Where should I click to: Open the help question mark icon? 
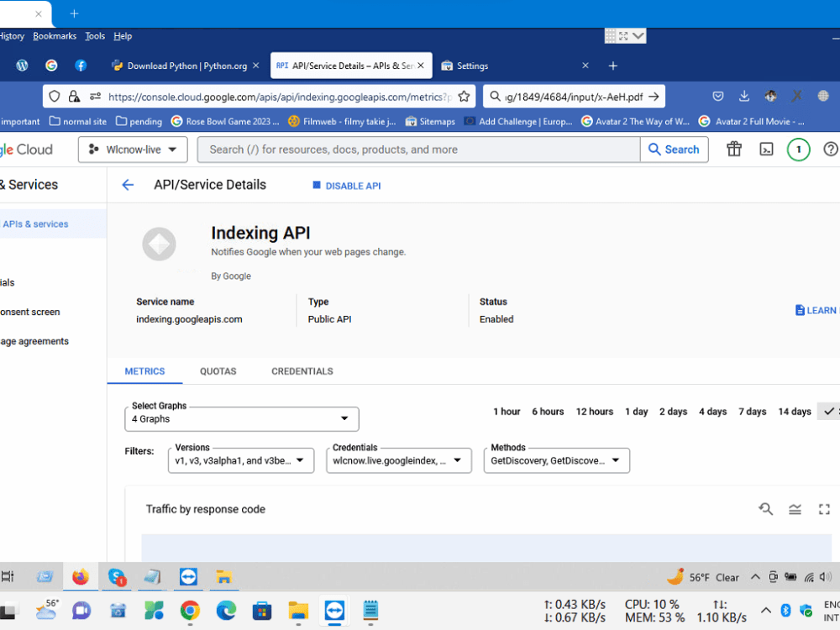[x=830, y=149]
